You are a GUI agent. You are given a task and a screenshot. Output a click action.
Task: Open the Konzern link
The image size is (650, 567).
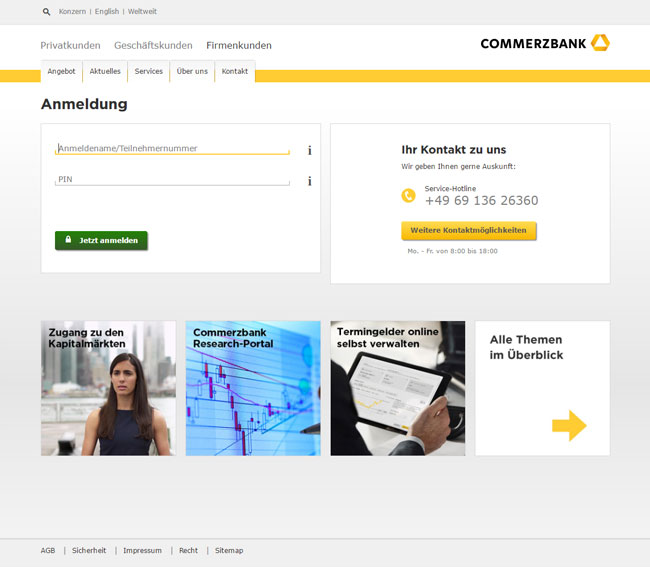click(x=72, y=12)
